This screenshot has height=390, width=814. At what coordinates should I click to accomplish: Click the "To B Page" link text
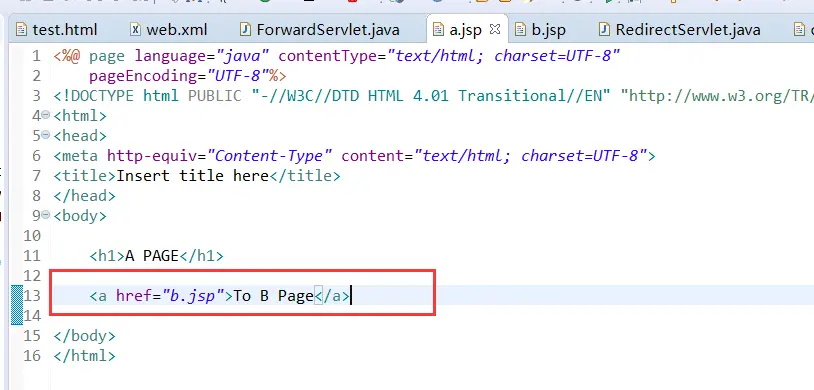274,296
